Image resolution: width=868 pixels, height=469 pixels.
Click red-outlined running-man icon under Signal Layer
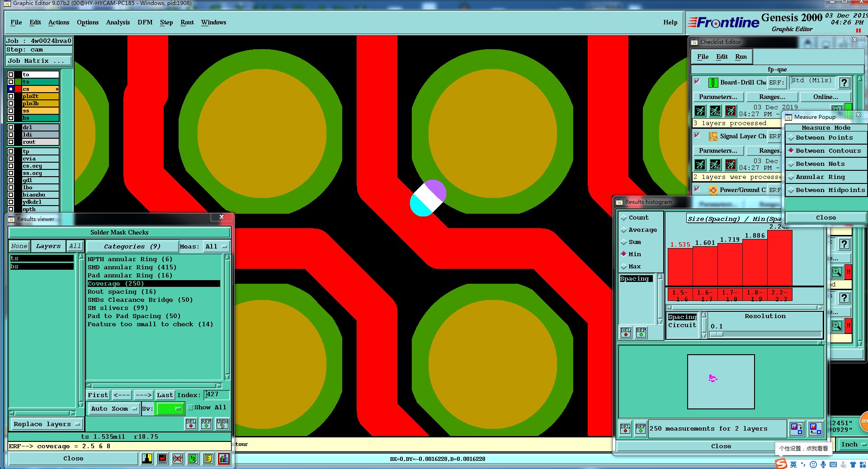coord(731,164)
